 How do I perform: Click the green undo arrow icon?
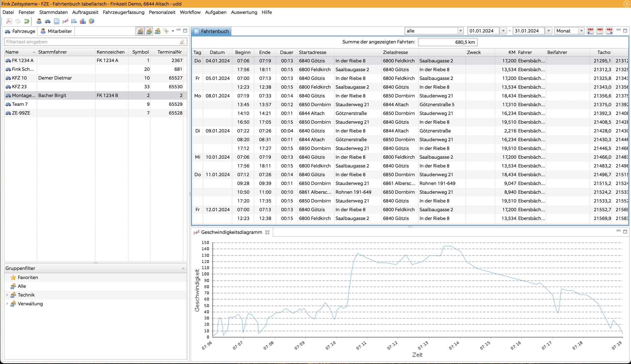coord(27,21)
